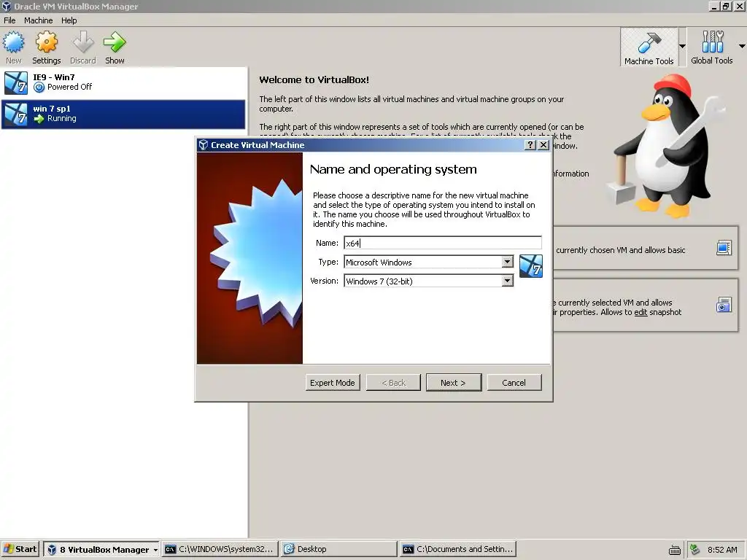747x560 pixels.
Task: Click the dialog's question mark help button
Action: 530,145
